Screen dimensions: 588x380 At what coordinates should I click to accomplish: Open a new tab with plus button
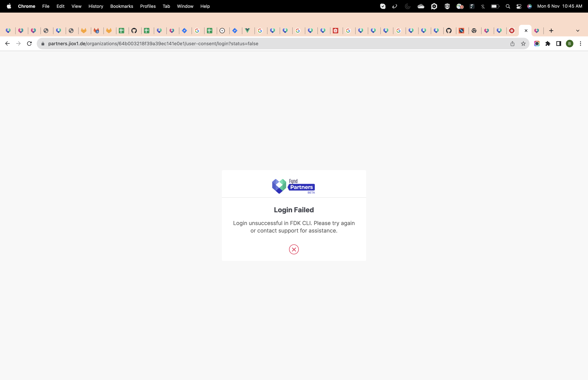[551, 31]
